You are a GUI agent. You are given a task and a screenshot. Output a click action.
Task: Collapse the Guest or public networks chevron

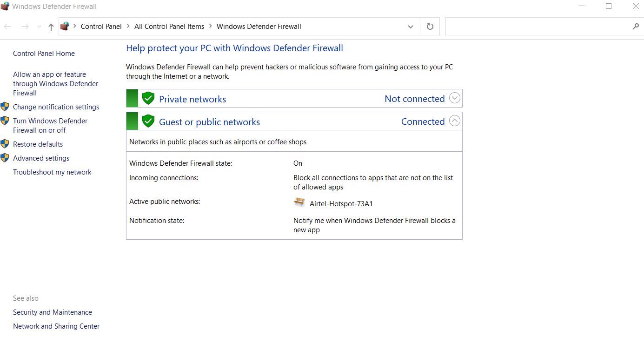click(455, 121)
